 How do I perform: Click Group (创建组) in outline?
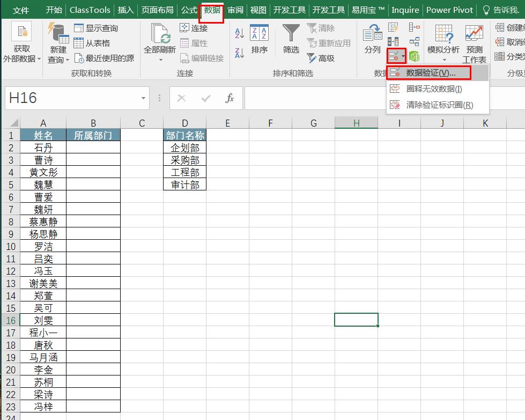tap(509, 27)
